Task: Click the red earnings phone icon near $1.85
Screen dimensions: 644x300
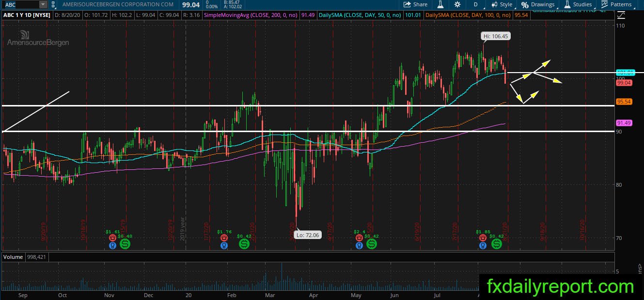Action: pos(483,238)
